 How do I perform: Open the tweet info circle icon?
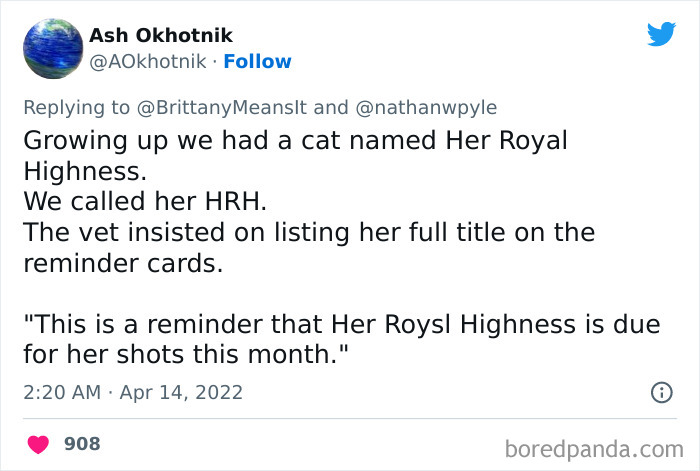[660, 393]
